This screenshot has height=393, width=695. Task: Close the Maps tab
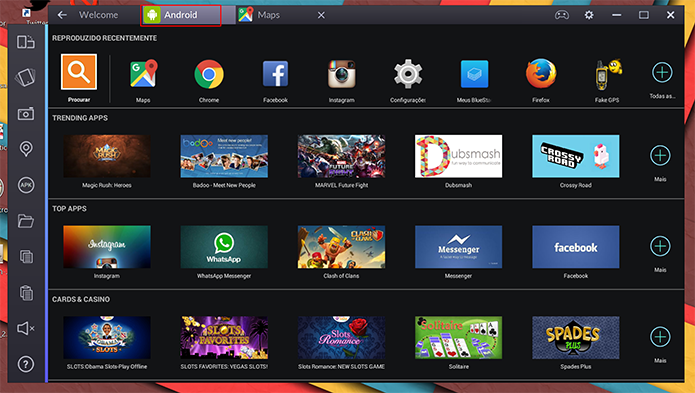[321, 16]
